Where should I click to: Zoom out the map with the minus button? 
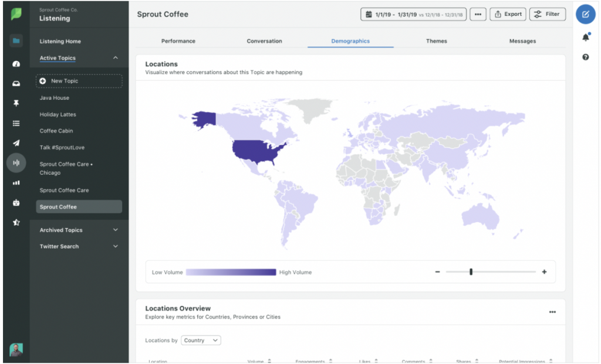click(437, 272)
